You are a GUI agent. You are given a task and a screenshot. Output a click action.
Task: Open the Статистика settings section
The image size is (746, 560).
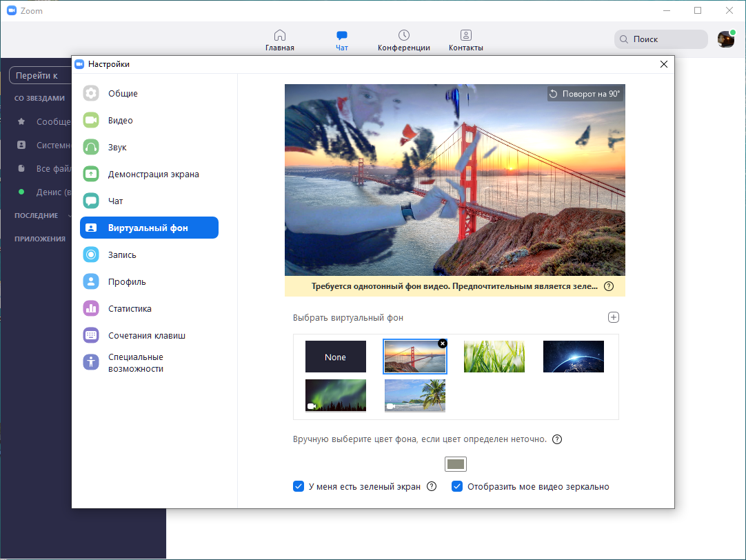tap(150, 308)
